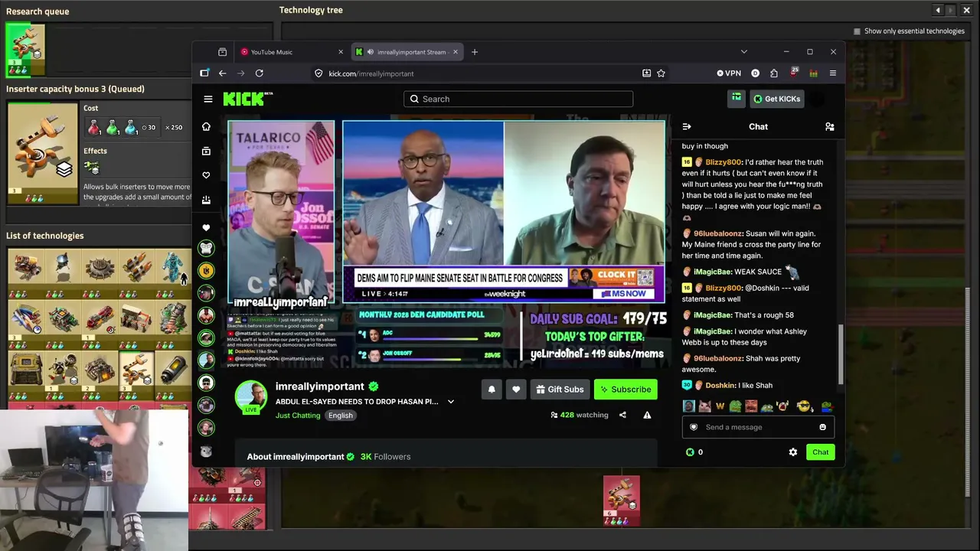Report the stream via the warning triangle icon
This screenshot has width=980, height=551.
pos(647,415)
